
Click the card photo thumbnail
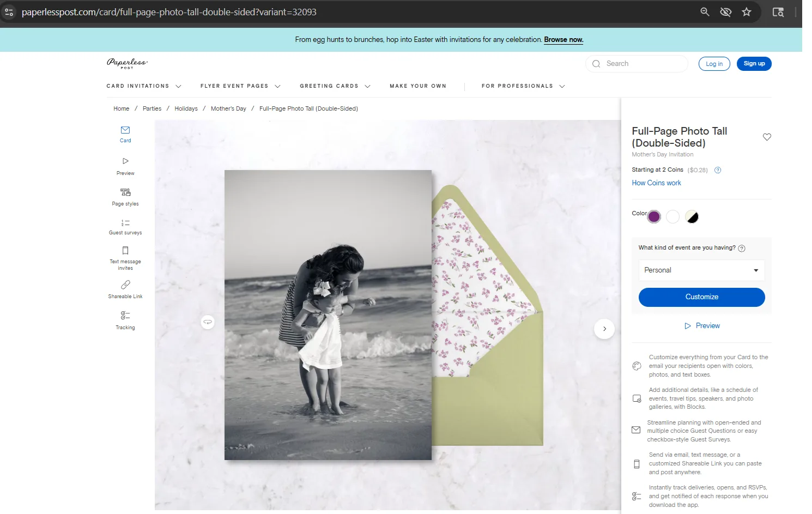coord(328,315)
